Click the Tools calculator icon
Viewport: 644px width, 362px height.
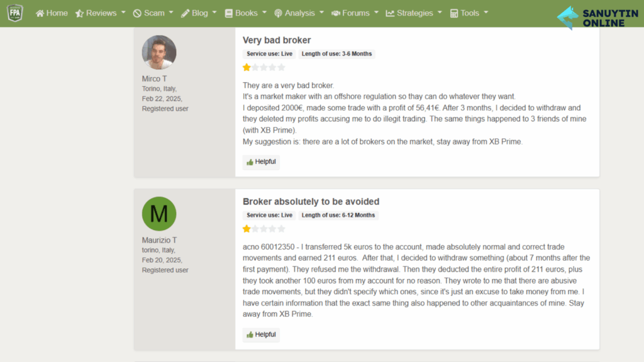pyautogui.click(x=454, y=14)
